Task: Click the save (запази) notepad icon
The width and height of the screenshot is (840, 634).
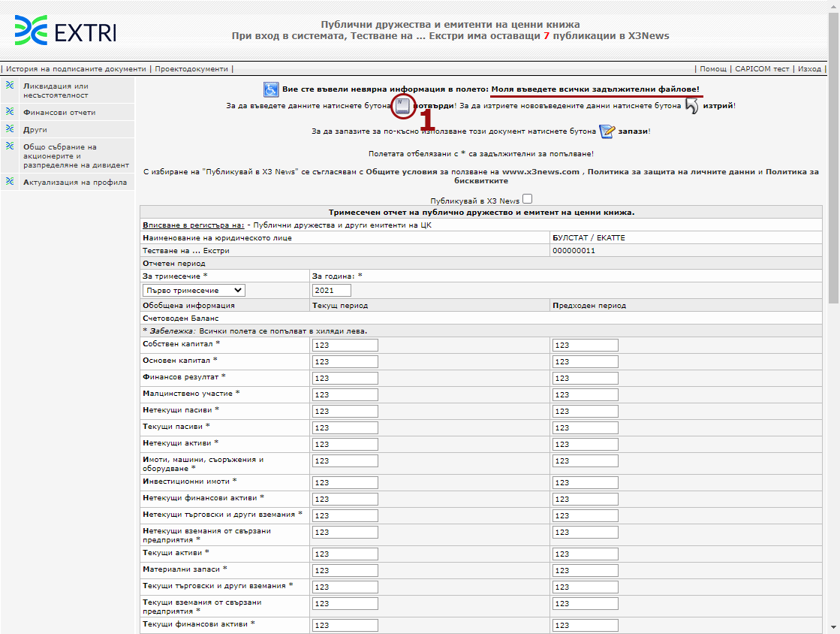Action: [607, 131]
